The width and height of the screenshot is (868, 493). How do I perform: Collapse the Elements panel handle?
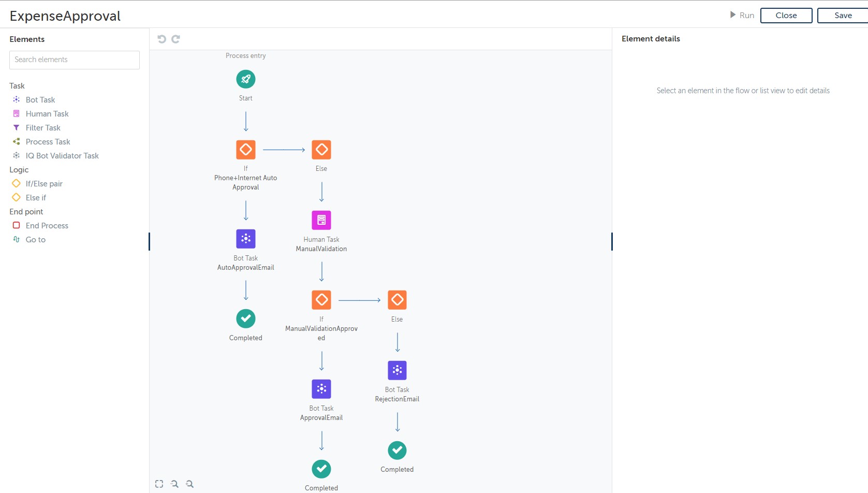click(x=149, y=241)
